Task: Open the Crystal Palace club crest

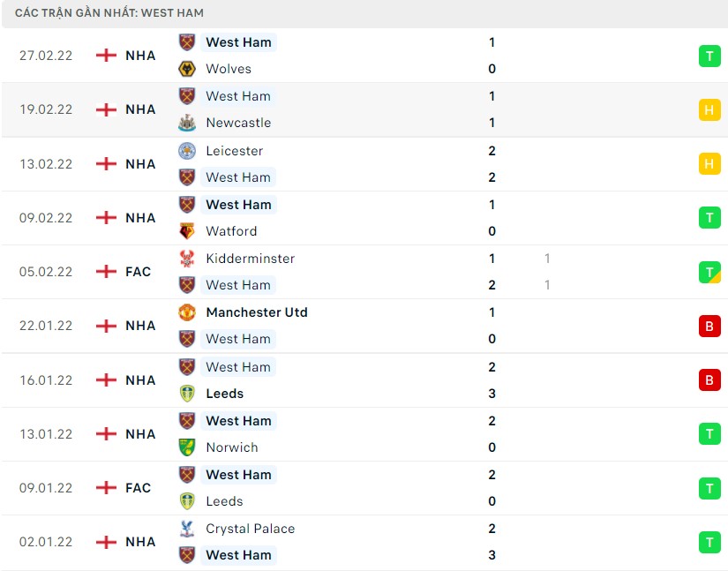Action: click(187, 529)
